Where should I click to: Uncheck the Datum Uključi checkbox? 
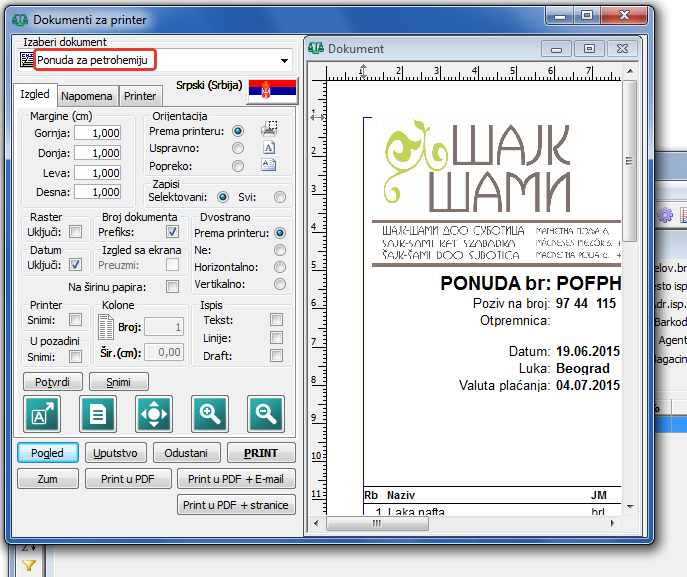point(75,265)
